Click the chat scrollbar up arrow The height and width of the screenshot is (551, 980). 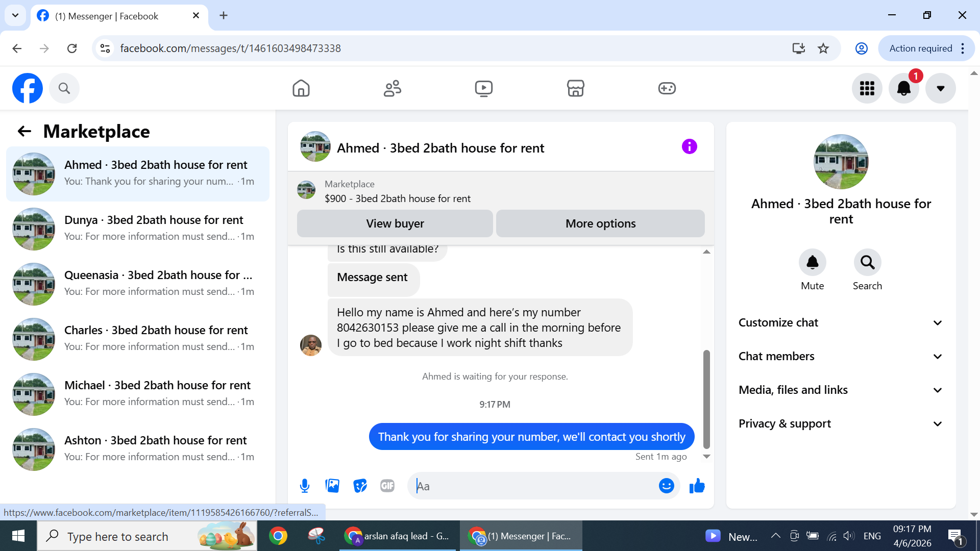[x=706, y=252]
